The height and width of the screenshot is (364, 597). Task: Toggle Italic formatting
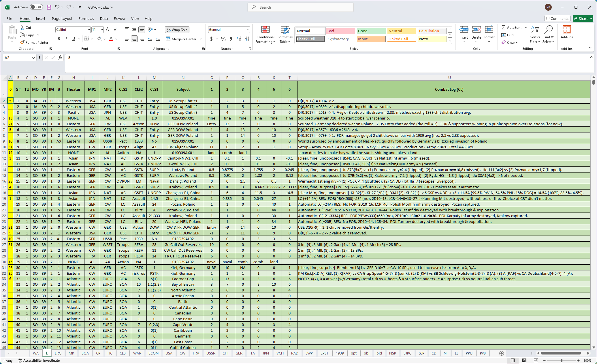coord(66,39)
